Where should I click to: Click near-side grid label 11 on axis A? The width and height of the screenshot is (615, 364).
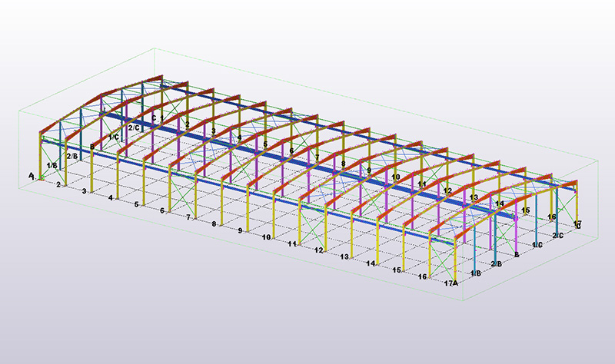[292, 243]
